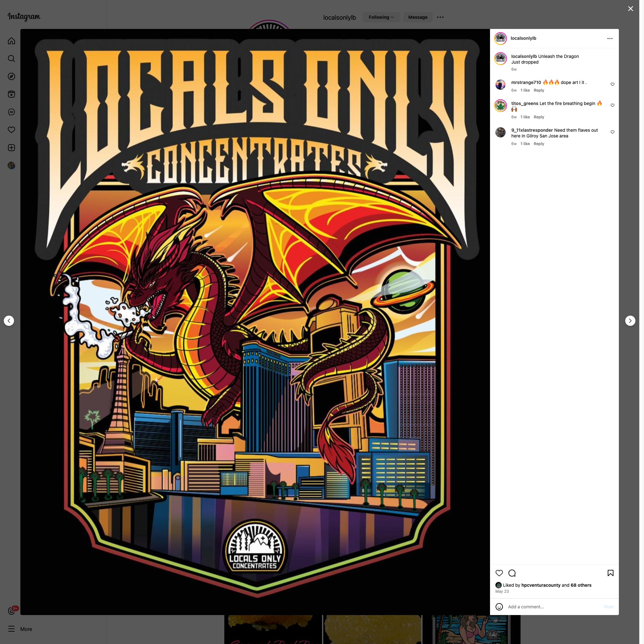Open mrstrange710 username link
644x644 pixels.
click(526, 82)
